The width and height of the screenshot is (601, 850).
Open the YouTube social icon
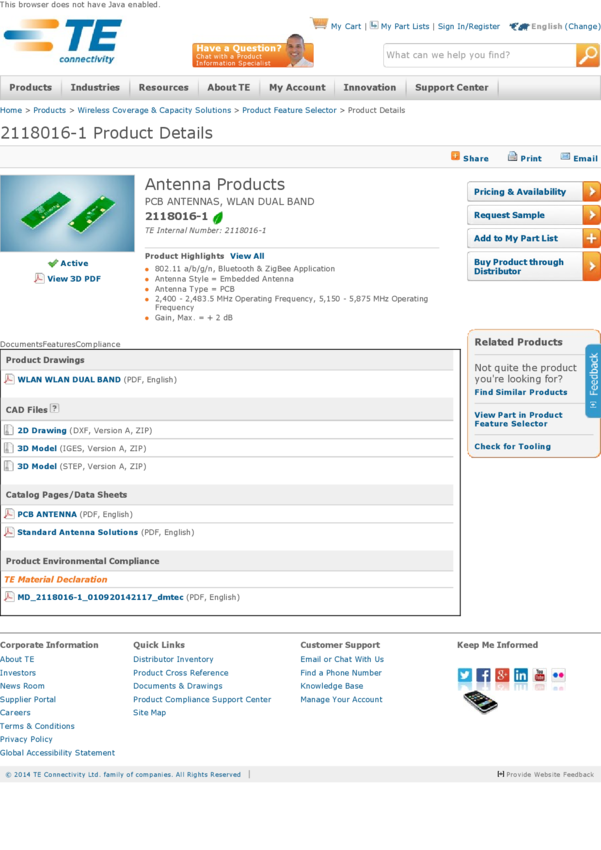point(540,675)
